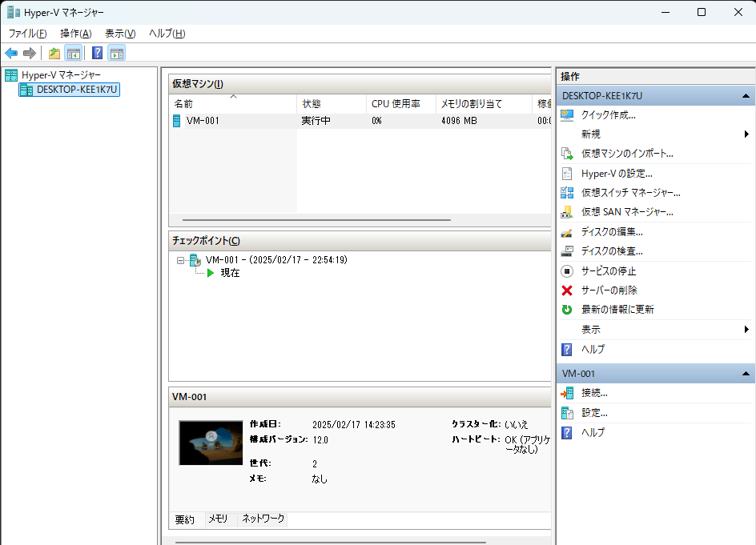Click the 0% CPU usage cell
This screenshot has width=756, height=545.
(376, 121)
